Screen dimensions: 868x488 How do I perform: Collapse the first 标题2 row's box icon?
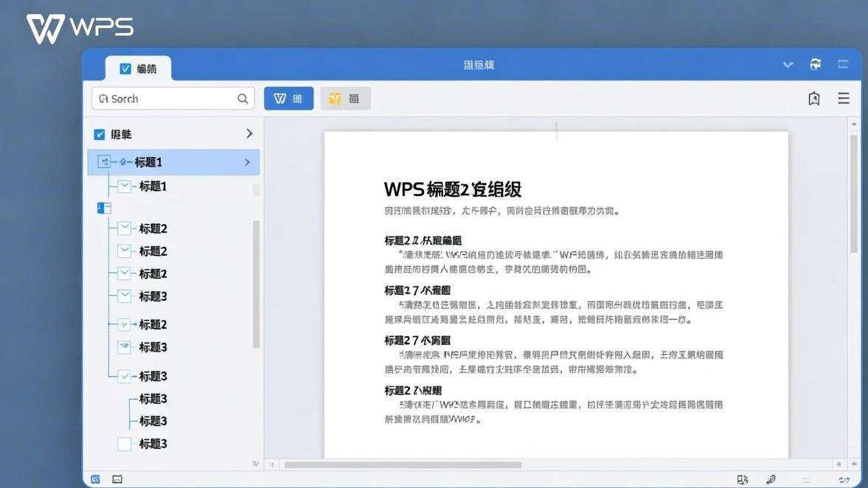(x=125, y=228)
